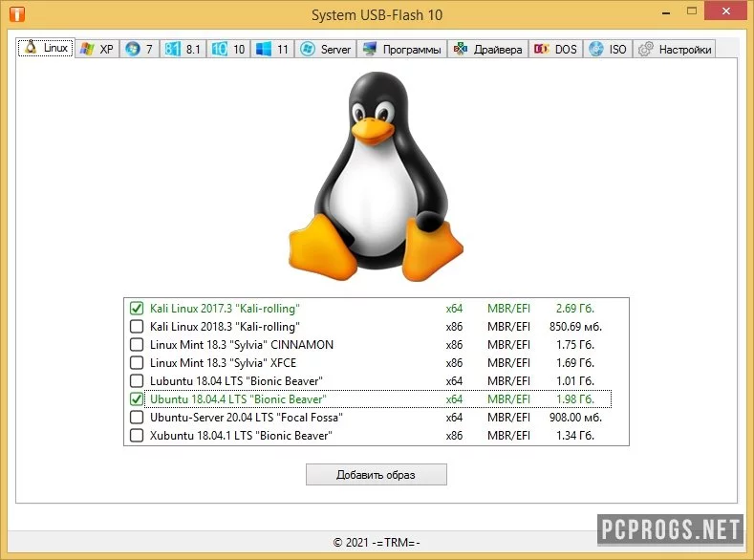Click the Windows 10 tab icon
This screenshot has width=754, height=560.
[219, 49]
